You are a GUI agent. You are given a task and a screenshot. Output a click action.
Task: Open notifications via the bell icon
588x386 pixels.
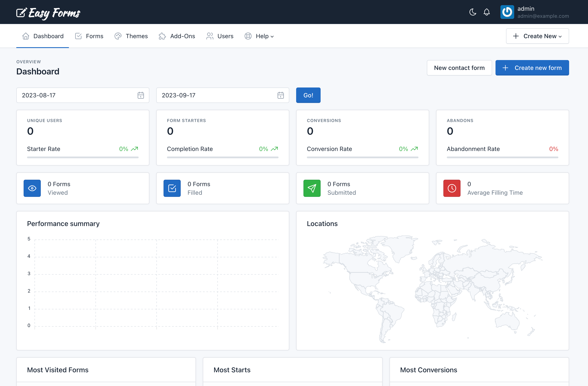487,12
